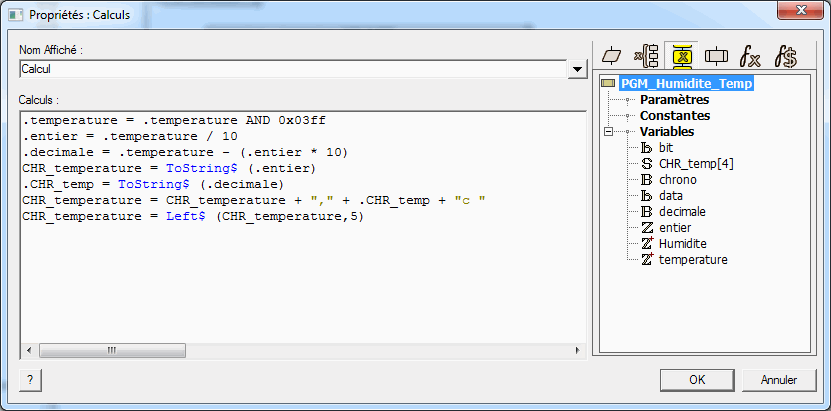Screen dimensions: 831x411
Task: Click 'ToString$' on the .entier line
Action: (201, 168)
